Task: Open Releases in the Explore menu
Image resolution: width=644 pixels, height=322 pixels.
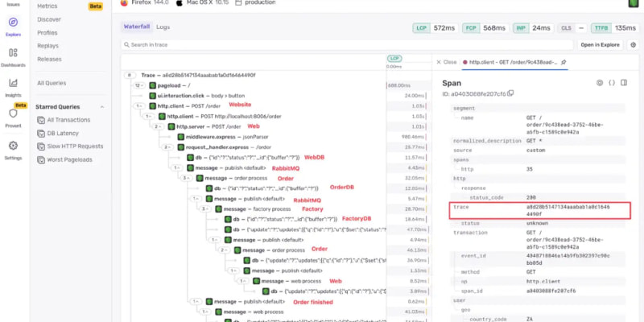Action: (49, 59)
